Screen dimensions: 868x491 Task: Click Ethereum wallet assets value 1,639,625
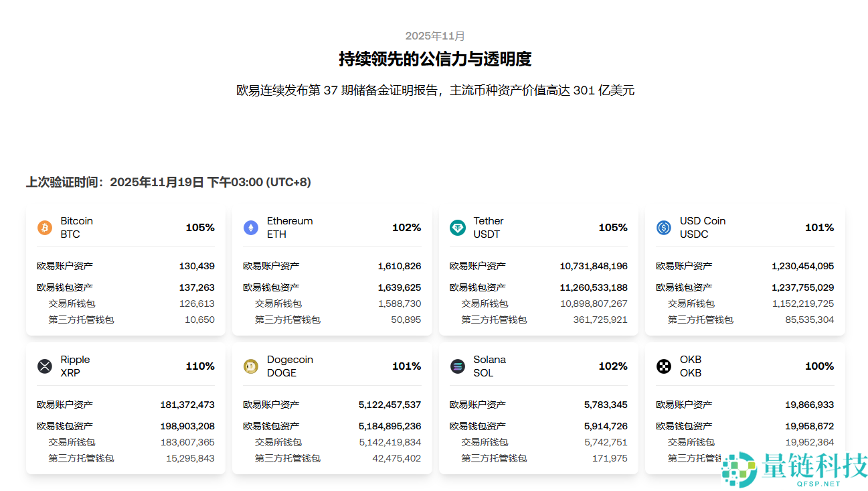400,287
